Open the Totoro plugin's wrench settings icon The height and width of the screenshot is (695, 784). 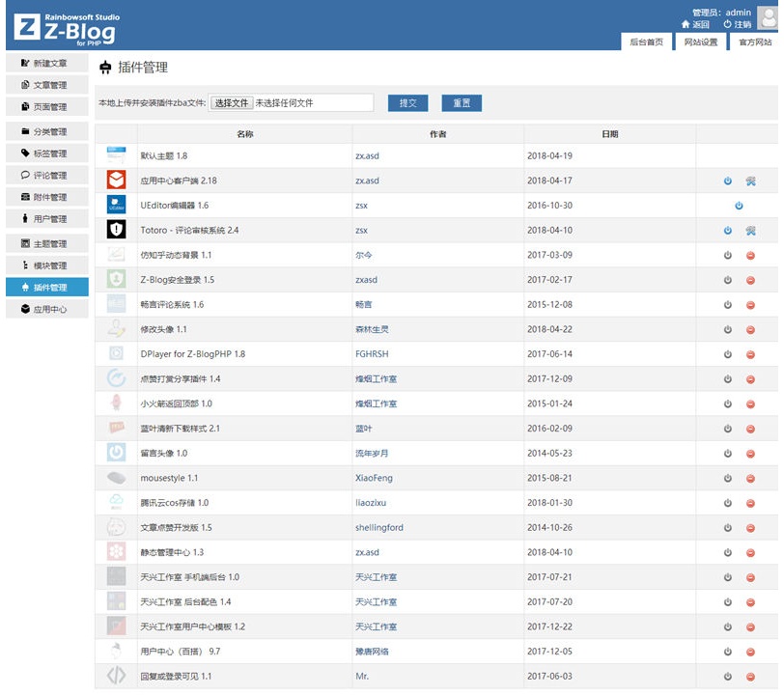coord(750,231)
